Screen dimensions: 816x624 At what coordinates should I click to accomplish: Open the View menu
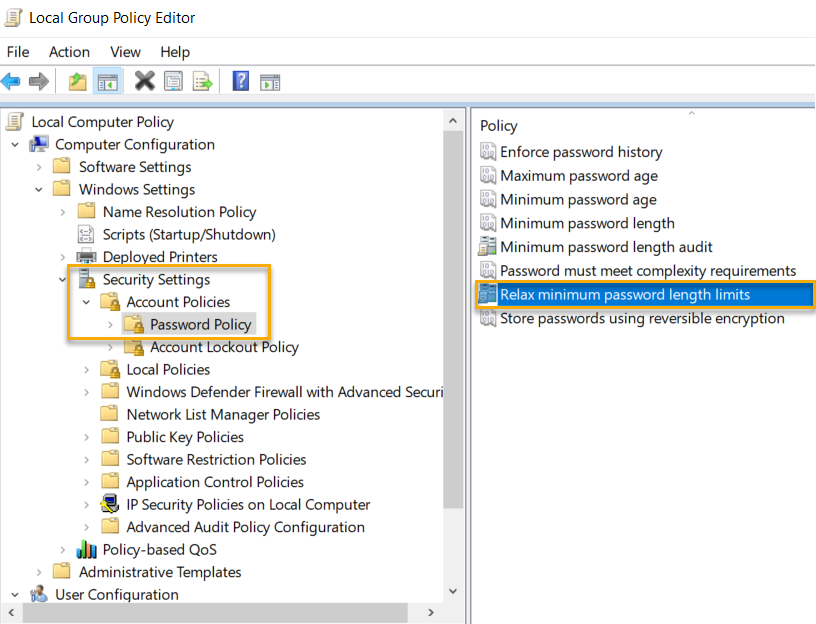pos(125,52)
